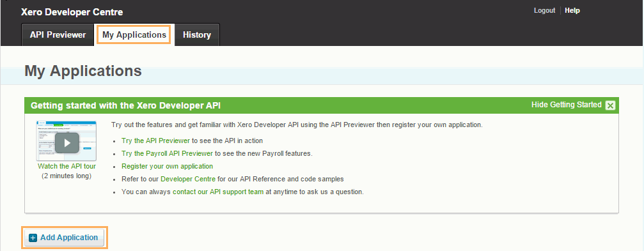Image resolution: width=644 pixels, height=251 pixels.
Task: Click the (2 minutes long) caption
Action: 67,176
